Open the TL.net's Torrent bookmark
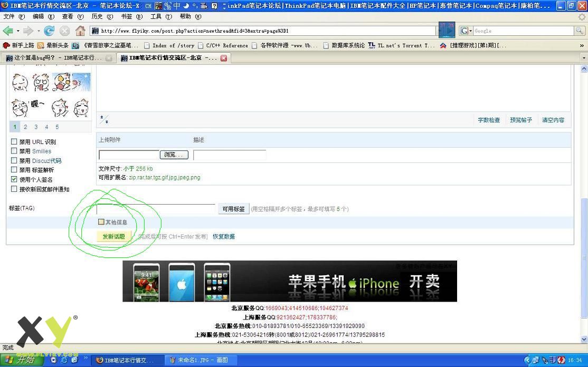The width and height of the screenshot is (588, 367). click(x=401, y=45)
